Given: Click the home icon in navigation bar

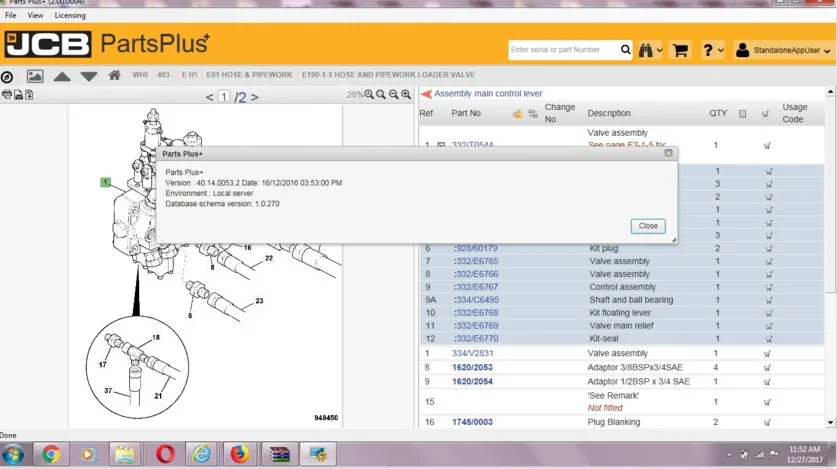Looking at the screenshot, I should pos(114,76).
